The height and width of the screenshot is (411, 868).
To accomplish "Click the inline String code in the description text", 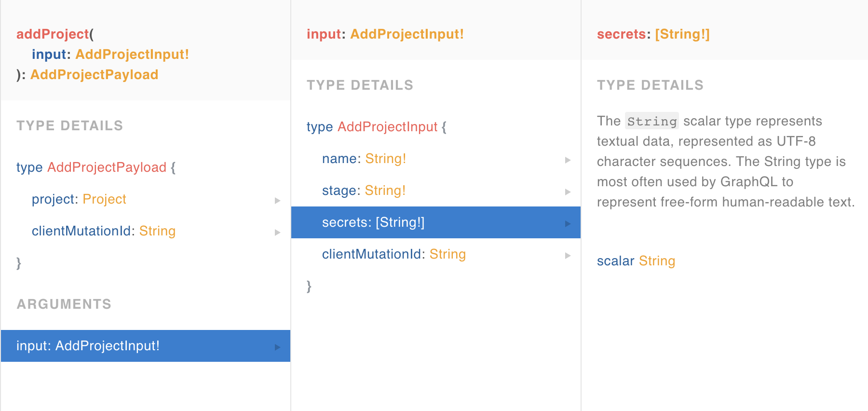I will [x=651, y=121].
